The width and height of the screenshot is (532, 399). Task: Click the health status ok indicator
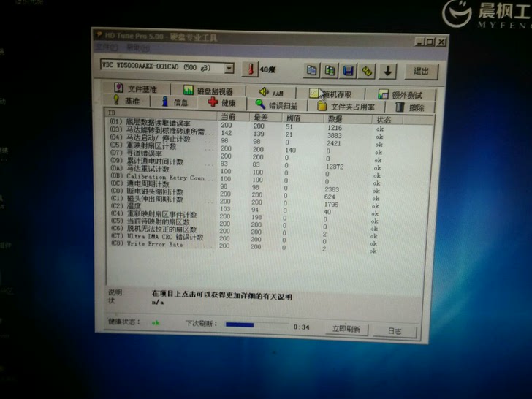click(156, 323)
